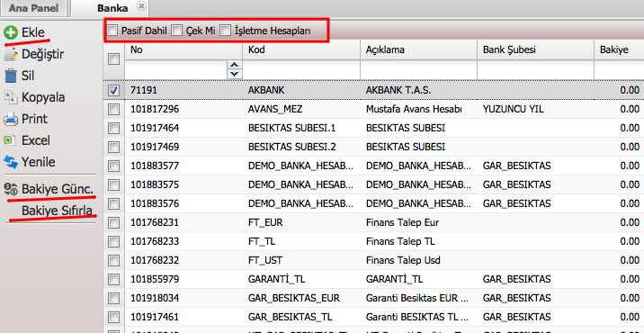Switch to the Ana Panel tab
Image resolution: width=644 pixels, height=333 pixels.
[x=34, y=8]
